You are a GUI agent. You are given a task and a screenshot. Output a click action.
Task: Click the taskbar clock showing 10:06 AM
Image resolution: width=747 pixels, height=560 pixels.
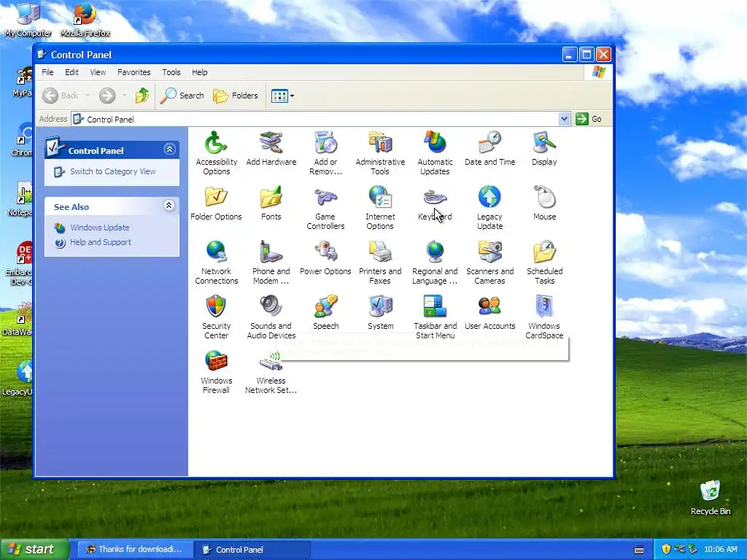[720, 550]
